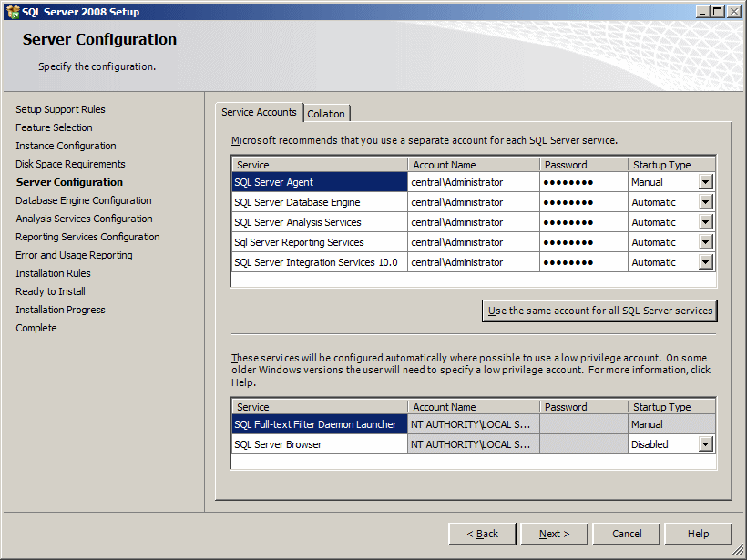747x560 pixels.
Task: Select Setup Support Rules step in sidebar
Action: click(60, 109)
